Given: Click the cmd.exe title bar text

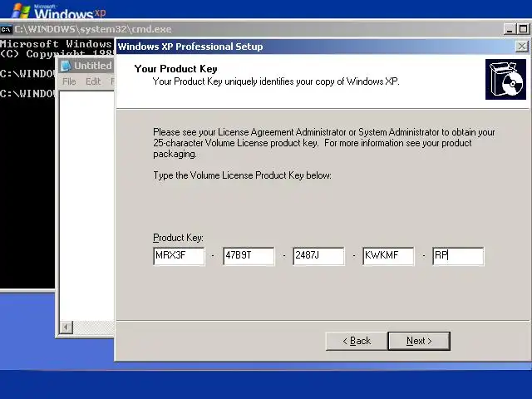Looking at the screenshot, I should (92, 30).
